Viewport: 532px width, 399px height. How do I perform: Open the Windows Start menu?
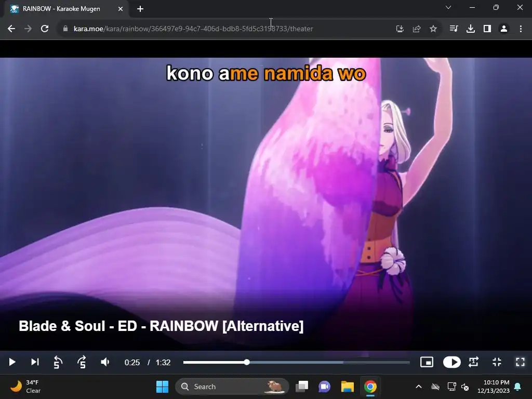click(162, 387)
